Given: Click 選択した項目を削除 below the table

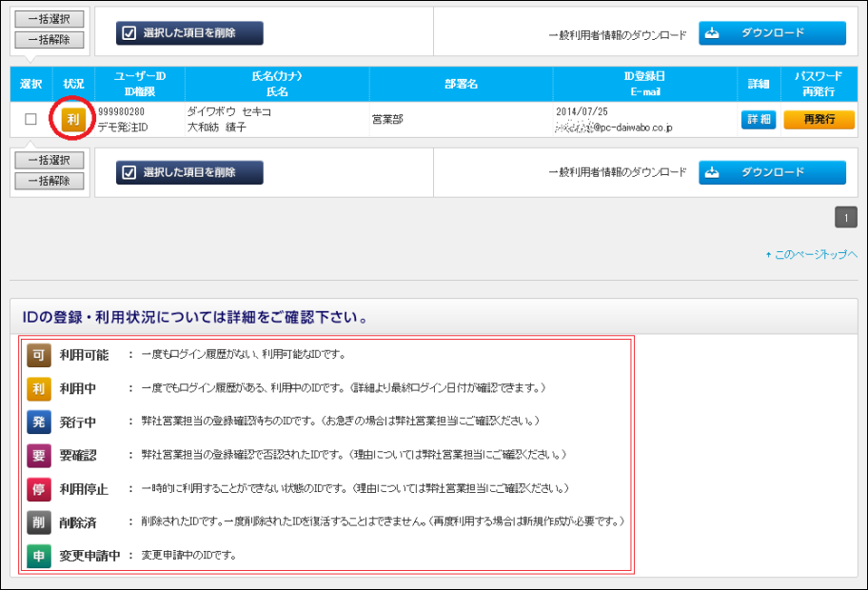Looking at the screenshot, I should tap(189, 172).
